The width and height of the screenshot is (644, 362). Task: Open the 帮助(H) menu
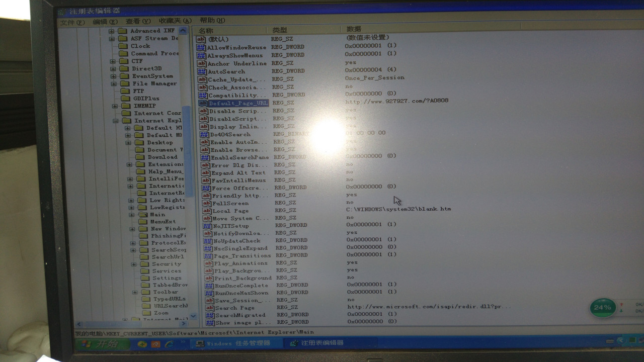tap(212, 21)
